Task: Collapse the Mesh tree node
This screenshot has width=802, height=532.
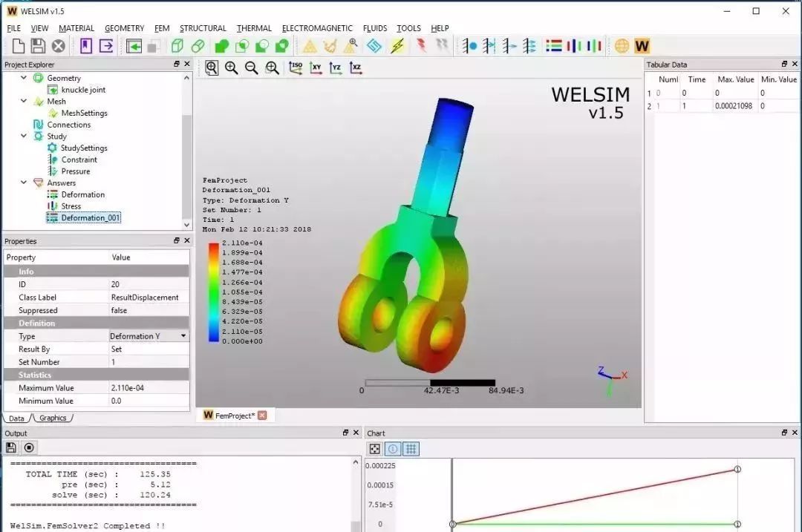Action: pyautogui.click(x=24, y=101)
